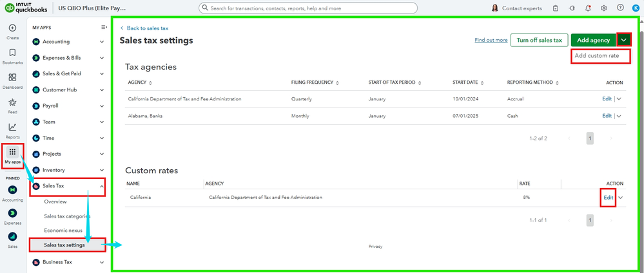Open the settings gear icon
The image size is (644, 273).
(x=604, y=8)
